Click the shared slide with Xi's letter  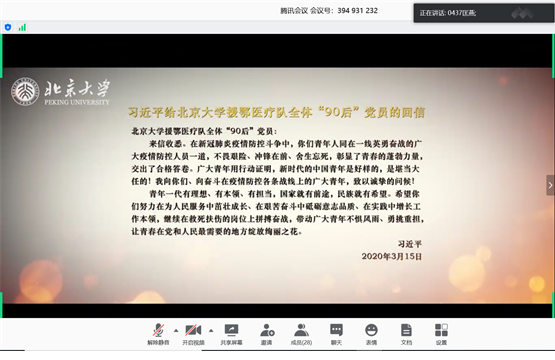click(278, 185)
